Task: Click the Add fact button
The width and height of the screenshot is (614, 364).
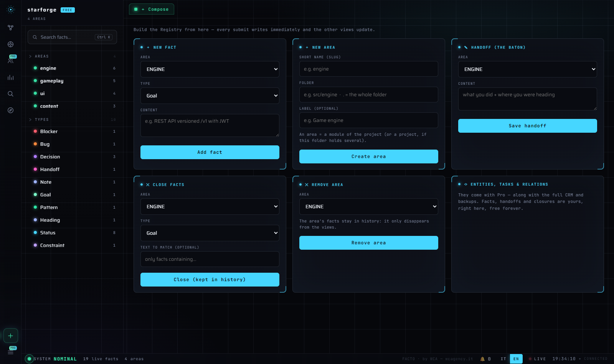Action: [x=210, y=152]
